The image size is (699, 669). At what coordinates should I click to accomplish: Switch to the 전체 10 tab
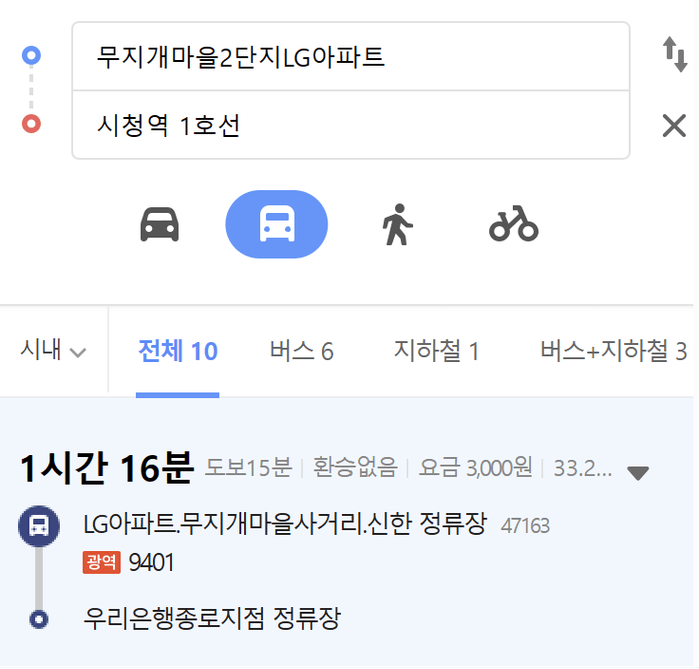(178, 351)
